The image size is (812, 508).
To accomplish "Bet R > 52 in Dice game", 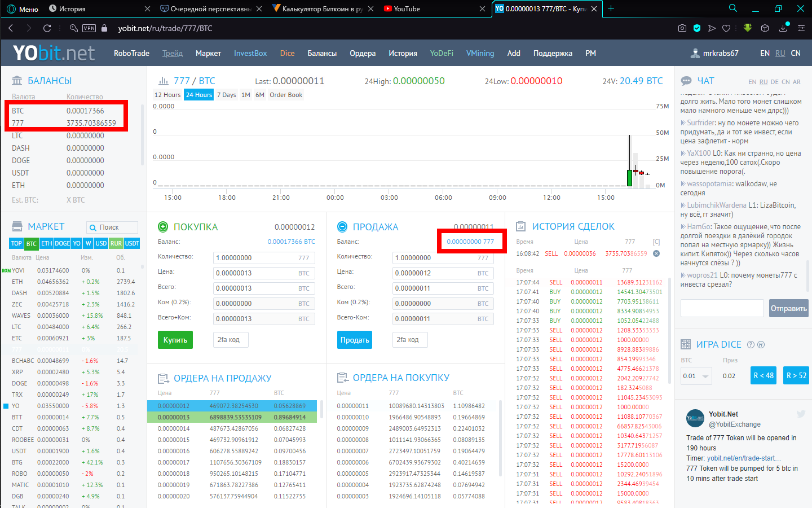I will click(x=796, y=375).
